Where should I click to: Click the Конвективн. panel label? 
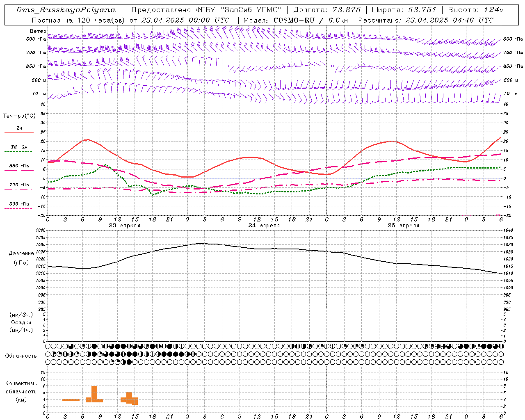pos(21,383)
